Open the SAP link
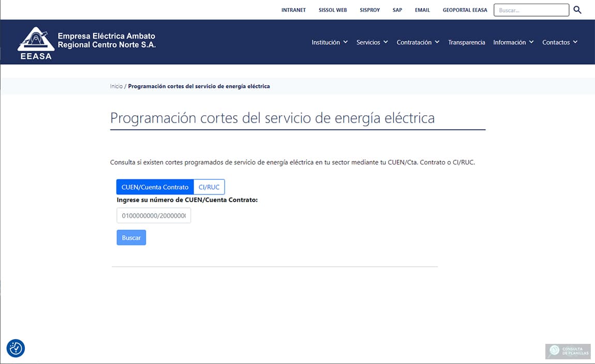 397,10
